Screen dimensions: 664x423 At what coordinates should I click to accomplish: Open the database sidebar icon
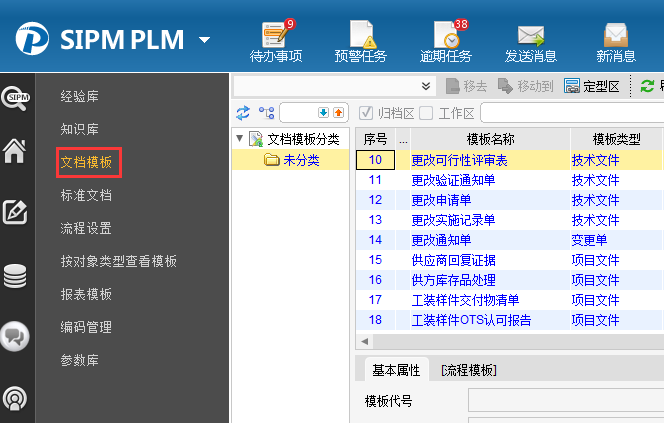click(15, 276)
